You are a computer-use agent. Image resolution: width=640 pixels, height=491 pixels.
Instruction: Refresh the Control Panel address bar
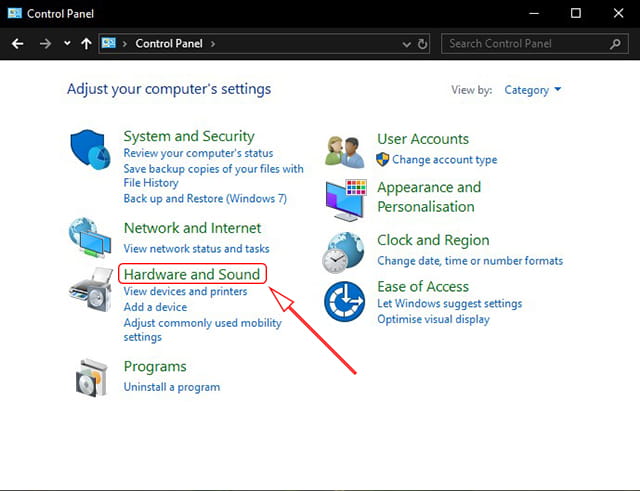click(x=422, y=44)
